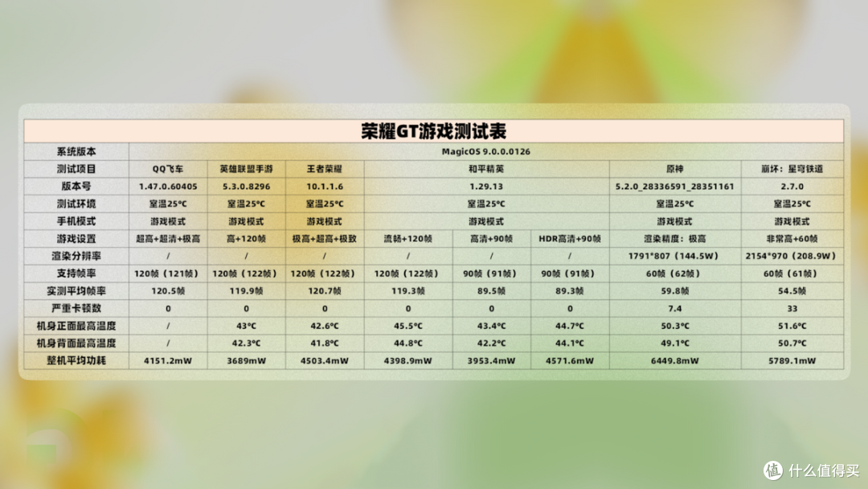868x489 pixels.
Task: Select the "60帧（62帧）" cell
Action: (675, 273)
